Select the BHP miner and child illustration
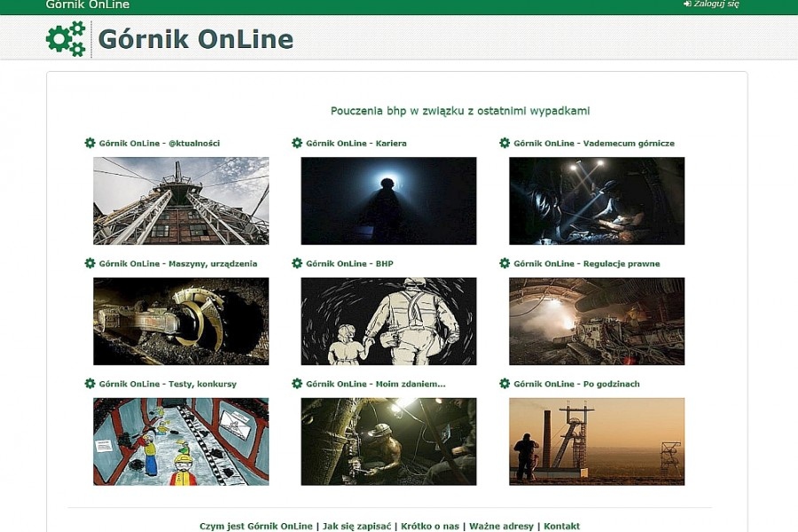 [388, 321]
